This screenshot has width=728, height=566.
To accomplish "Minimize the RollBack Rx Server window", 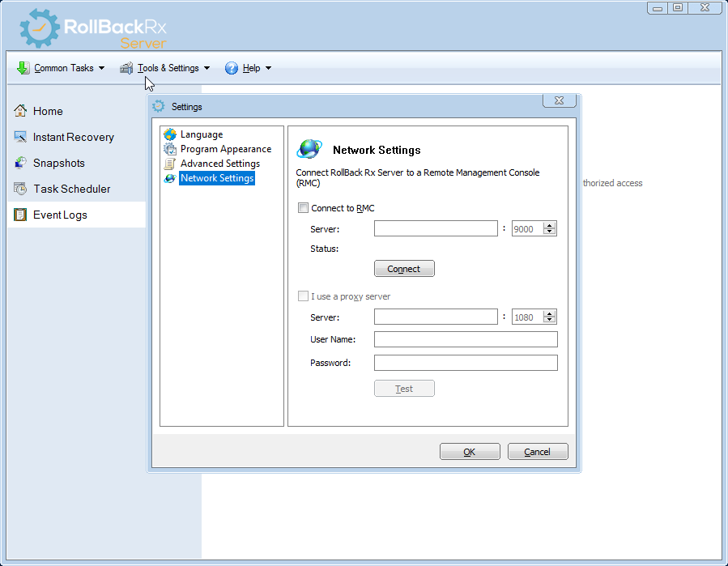I will point(658,8).
